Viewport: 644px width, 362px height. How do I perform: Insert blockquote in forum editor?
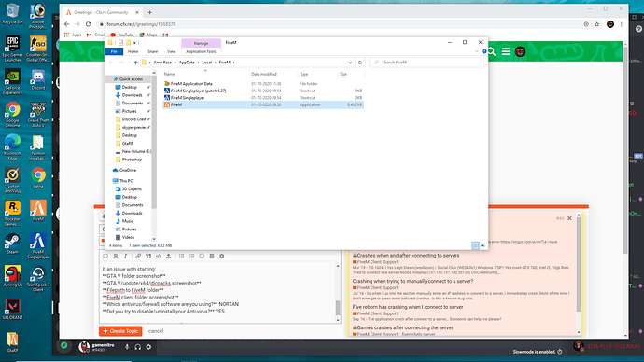point(148,257)
